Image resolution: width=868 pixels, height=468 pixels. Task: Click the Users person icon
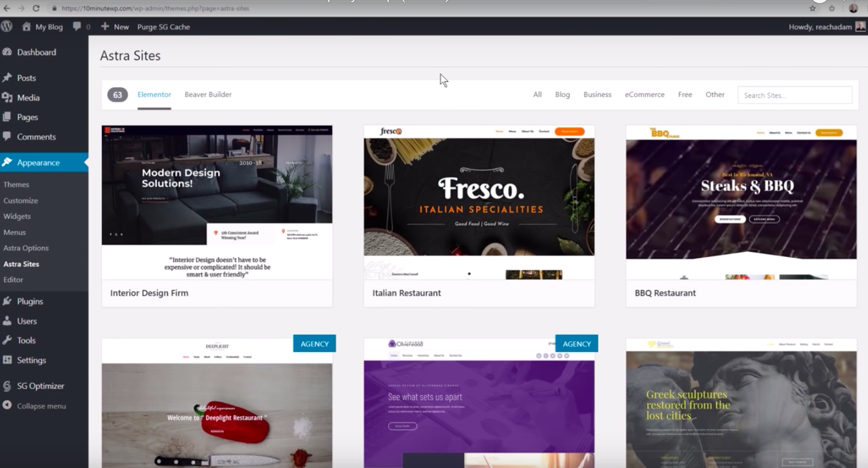click(x=7, y=321)
